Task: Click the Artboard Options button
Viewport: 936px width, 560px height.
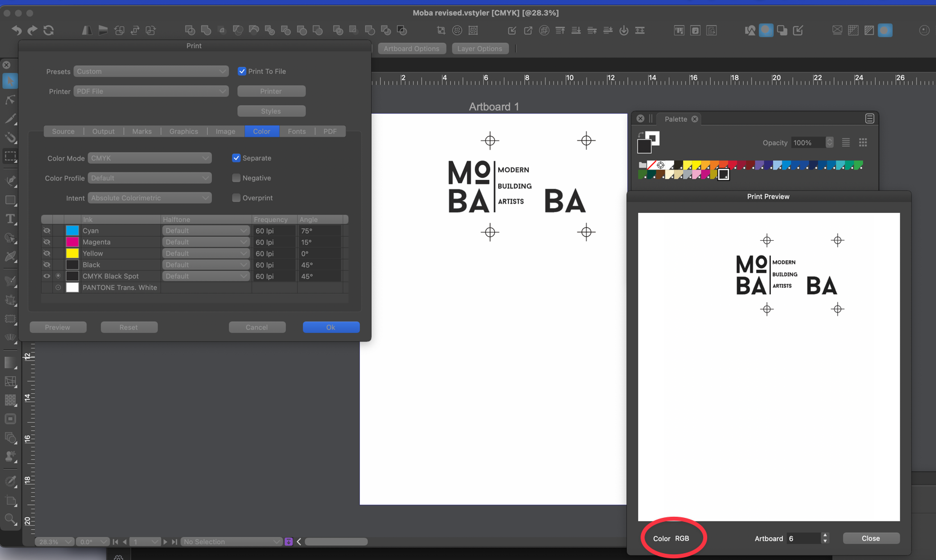Action: (x=411, y=48)
